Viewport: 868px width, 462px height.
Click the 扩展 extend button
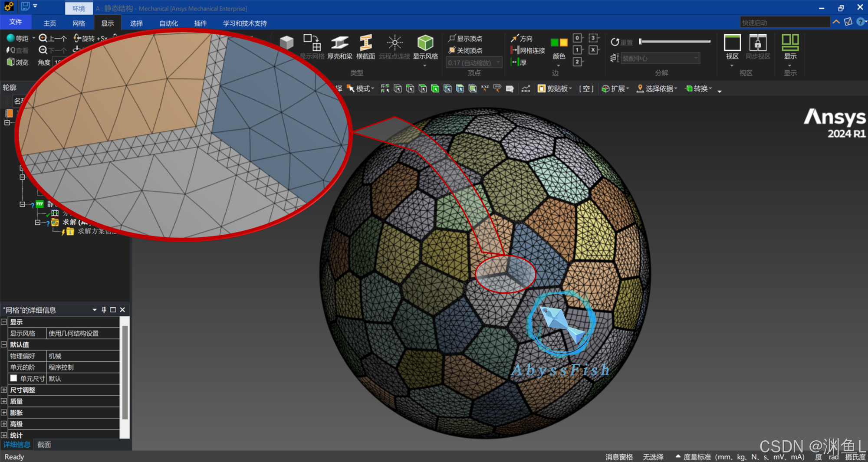[615, 88]
